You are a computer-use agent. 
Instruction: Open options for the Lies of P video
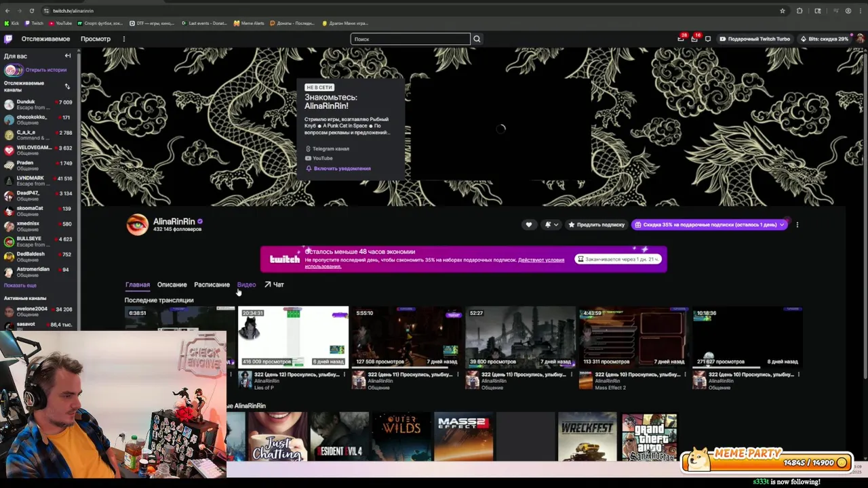(344, 374)
